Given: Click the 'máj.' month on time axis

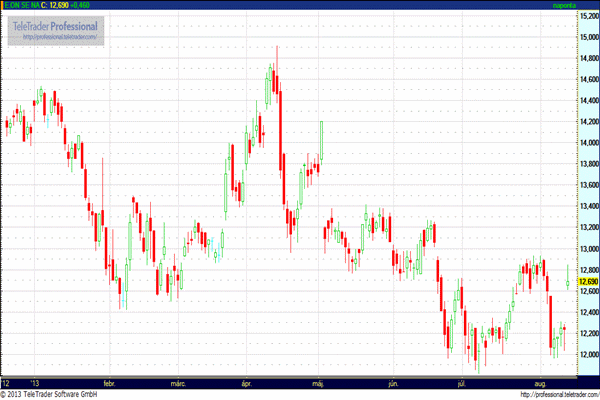Looking at the screenshot, I should (x=320, y=383).
